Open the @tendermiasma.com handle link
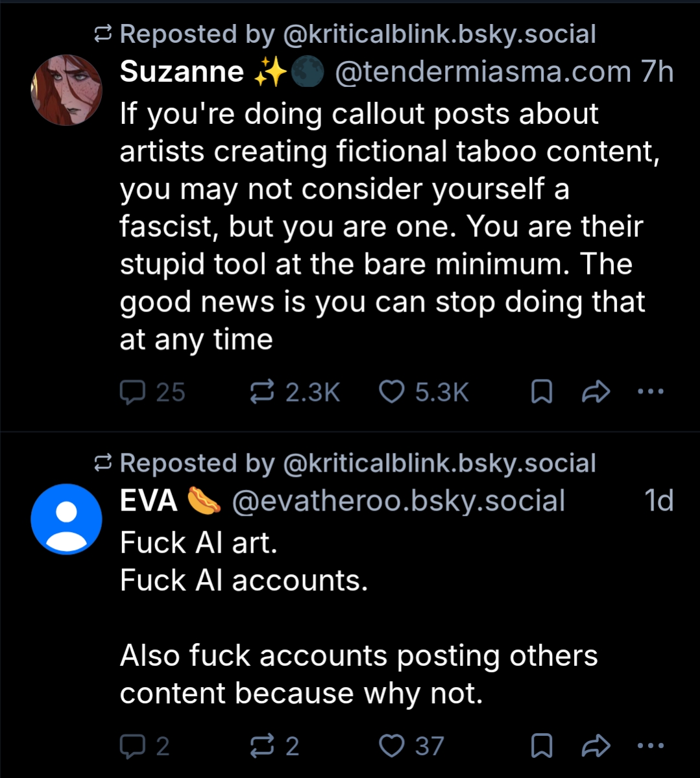Screen dimensions: 700x778 point(483,72)
